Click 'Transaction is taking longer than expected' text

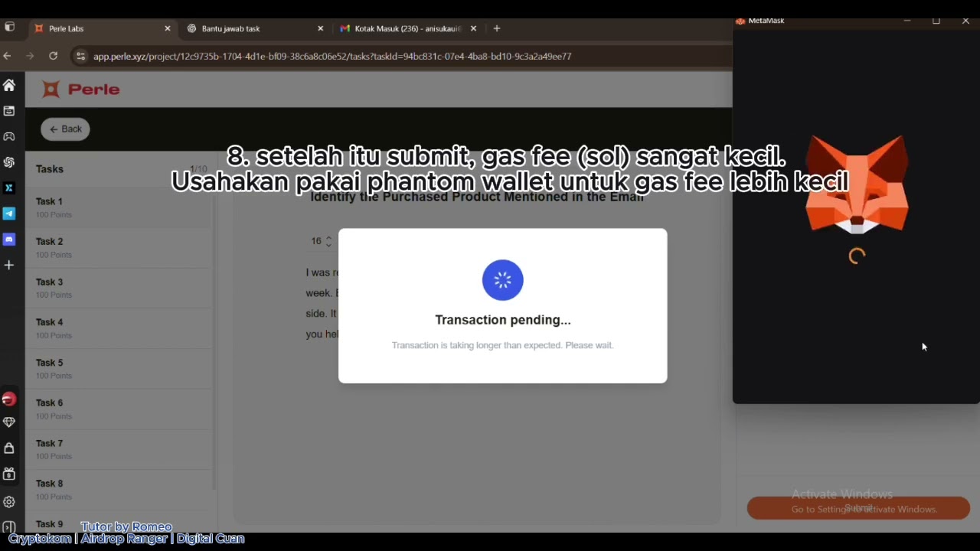pyautogui.click(x=503, y=345)
